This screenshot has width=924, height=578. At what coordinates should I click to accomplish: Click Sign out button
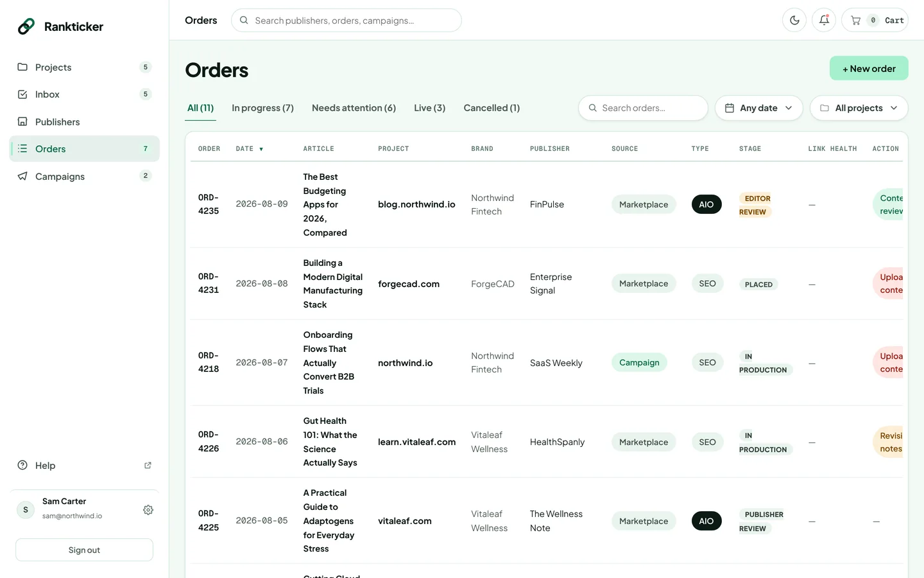point(84,550)
